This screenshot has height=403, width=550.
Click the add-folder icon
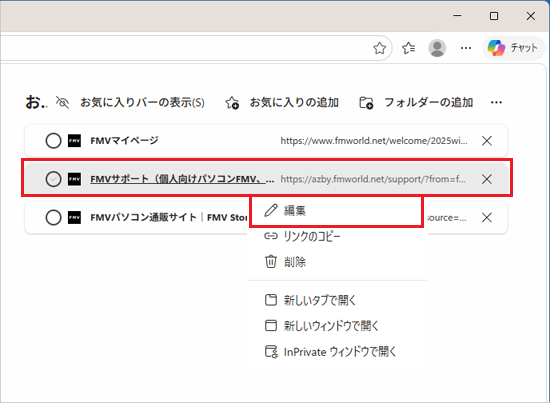tap(366, 103)
